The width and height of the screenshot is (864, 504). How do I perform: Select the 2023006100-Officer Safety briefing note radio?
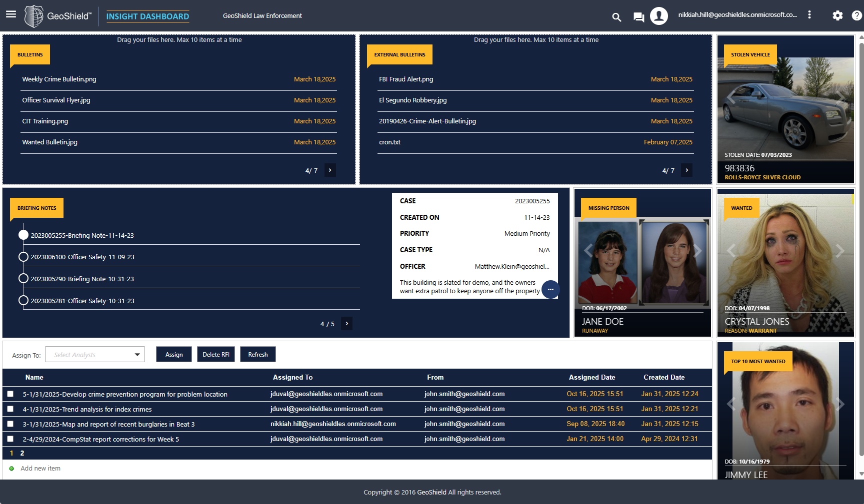(x=23, y=257)
